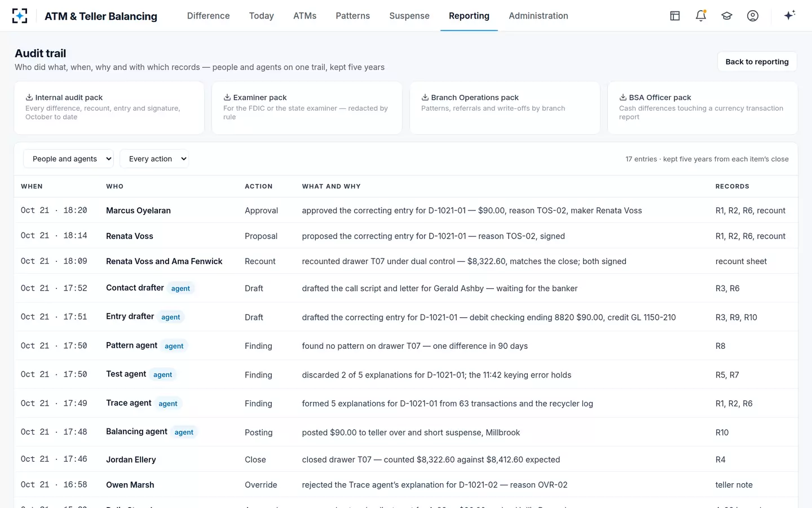Open the Suspense tab

click(x=409, y=16)
